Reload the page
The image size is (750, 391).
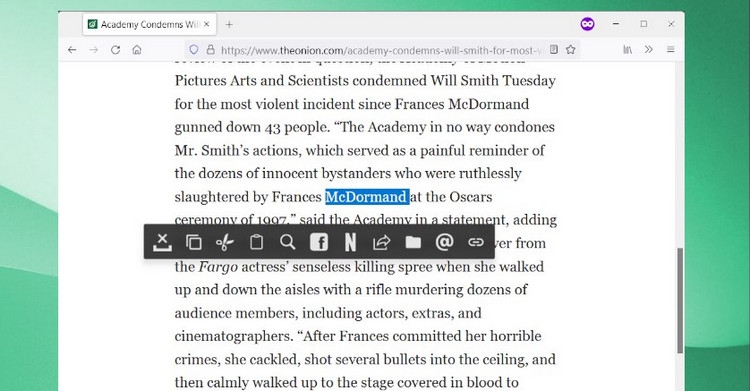pos(115,50)
